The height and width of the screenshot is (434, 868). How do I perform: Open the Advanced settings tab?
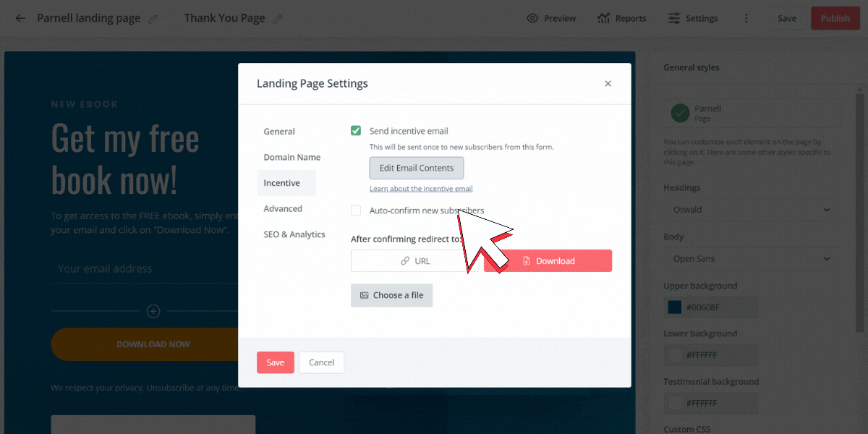283,208
